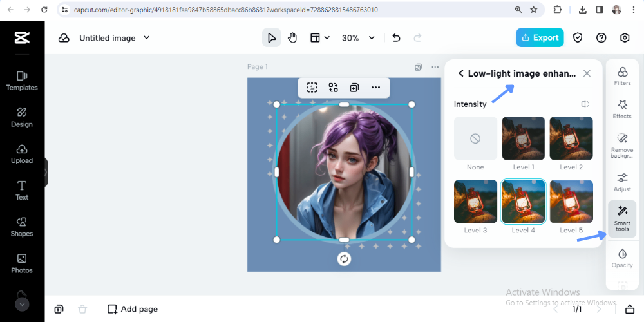Open the Templates sidebar panel
This screenshot has width=644, height=322.
tap(22, 81)
